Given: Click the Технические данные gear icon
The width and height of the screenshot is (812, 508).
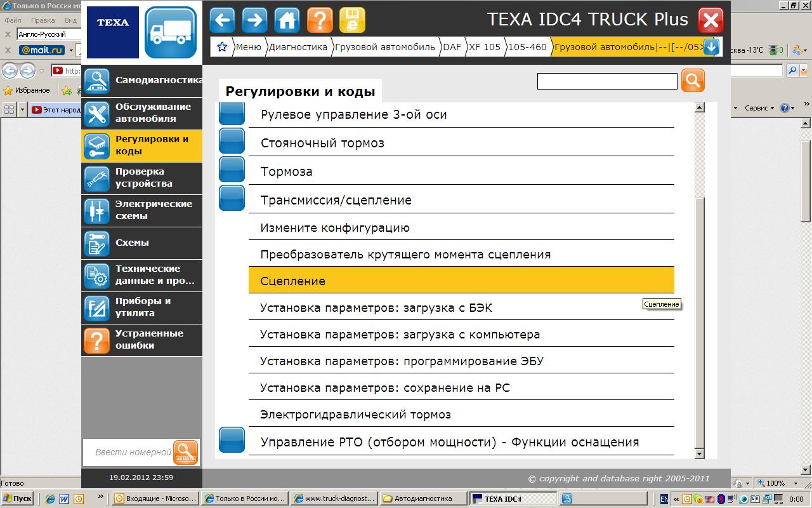Looking at the screenshot, I should point(96,275).
